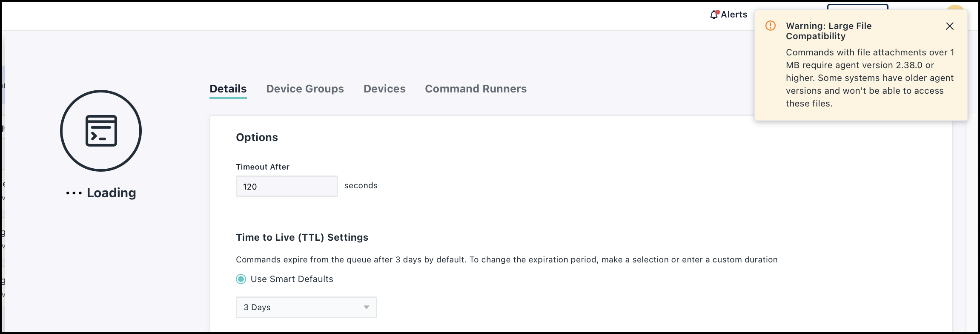Click the outlined button beside Alerts
Screen dimensions: 980x334
click(x=857, y=7)
